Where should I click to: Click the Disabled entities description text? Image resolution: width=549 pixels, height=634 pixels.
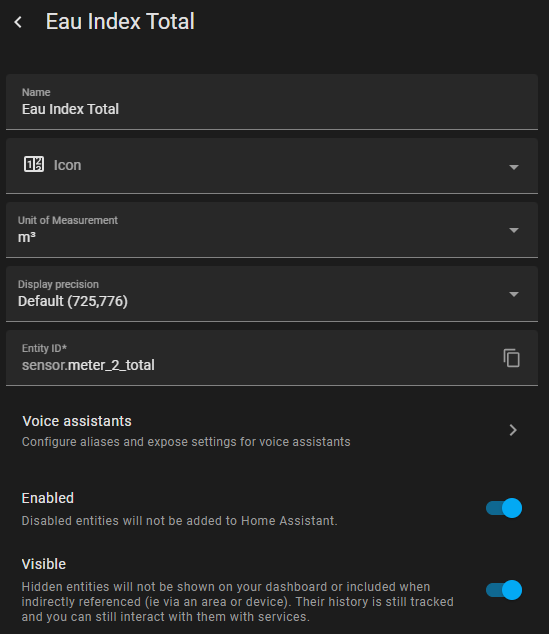pos(179,520)
